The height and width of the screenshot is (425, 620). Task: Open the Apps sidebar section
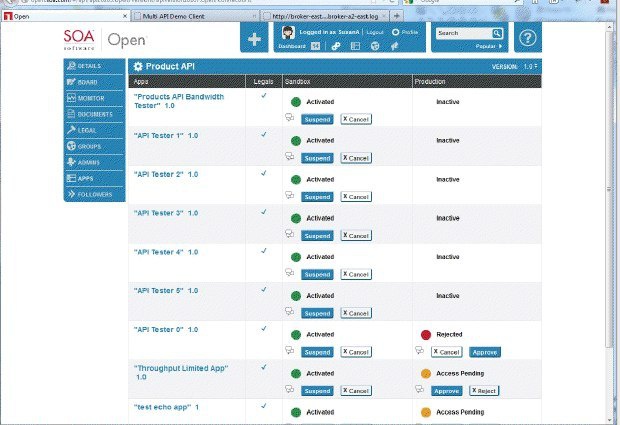click(x=95, y=178)
